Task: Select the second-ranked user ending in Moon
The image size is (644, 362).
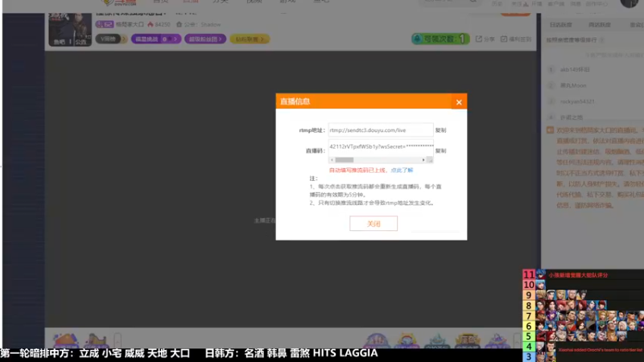Action: pos(573,85)
